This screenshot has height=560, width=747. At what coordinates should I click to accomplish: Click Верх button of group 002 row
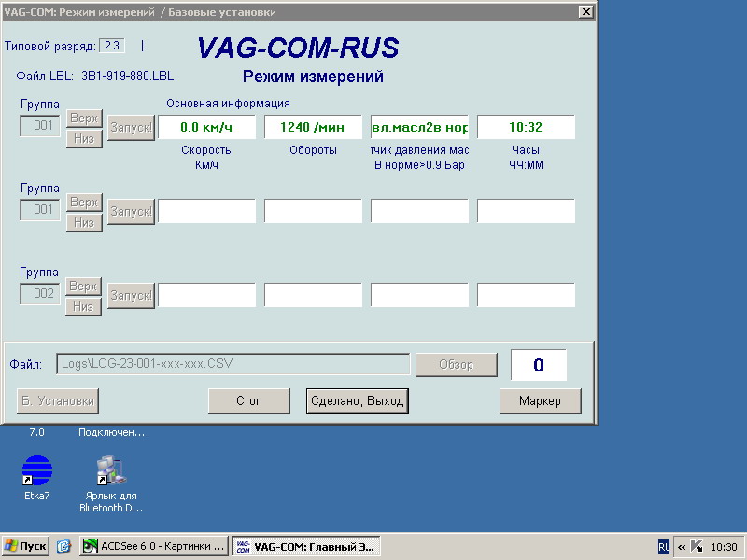click(x=83, y=287)
